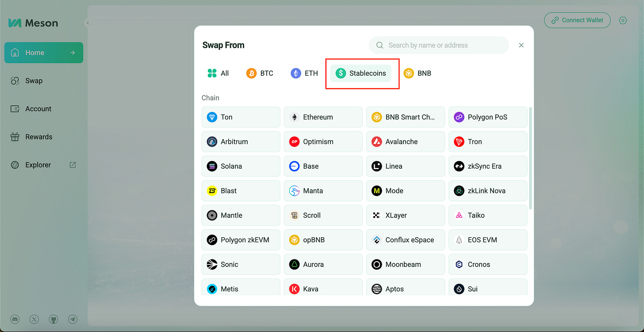
Task: Open settings with the hexagon gear icon
Action: pos(623,20)
